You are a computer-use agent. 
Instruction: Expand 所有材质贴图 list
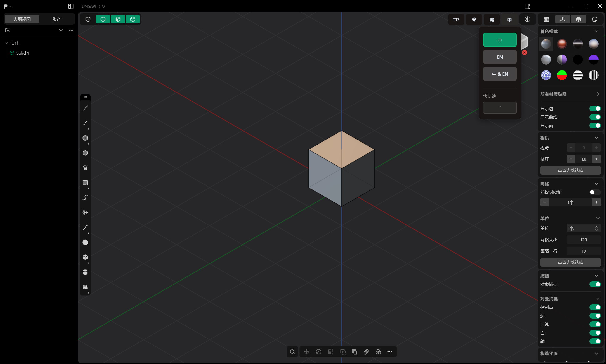coord(598,94)
